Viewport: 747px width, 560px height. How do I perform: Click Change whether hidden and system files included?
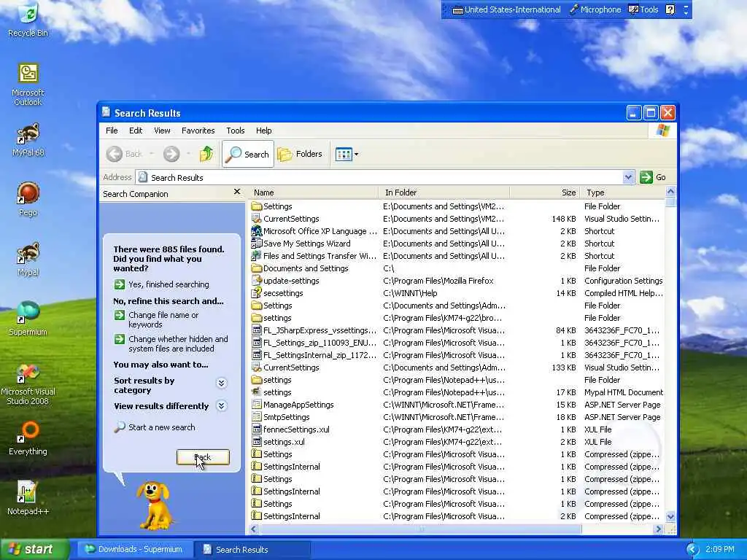tap(171, 344)
